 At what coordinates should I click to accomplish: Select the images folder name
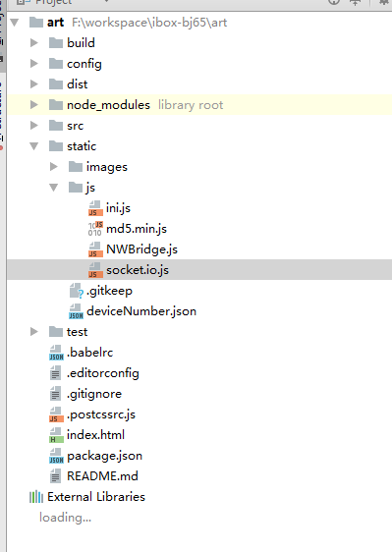click(x=107, y=167)
